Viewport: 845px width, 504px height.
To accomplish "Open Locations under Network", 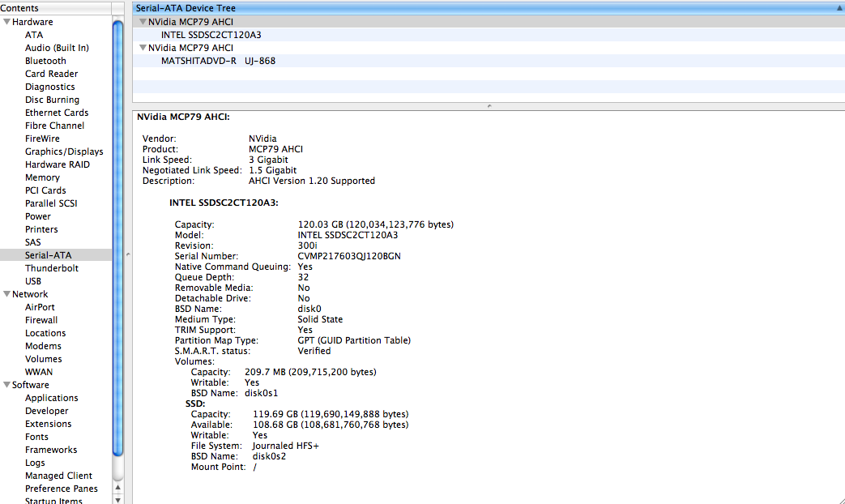I will click(x=45, y=333).
